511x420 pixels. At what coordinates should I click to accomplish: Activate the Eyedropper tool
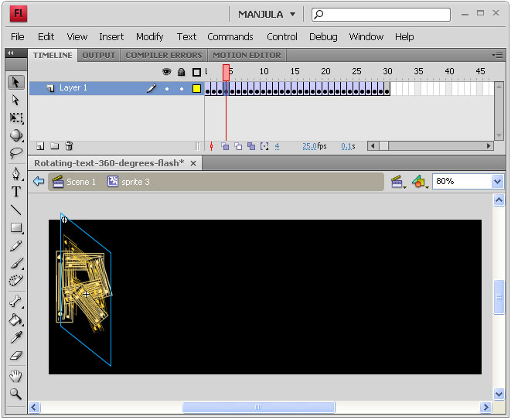16,337
